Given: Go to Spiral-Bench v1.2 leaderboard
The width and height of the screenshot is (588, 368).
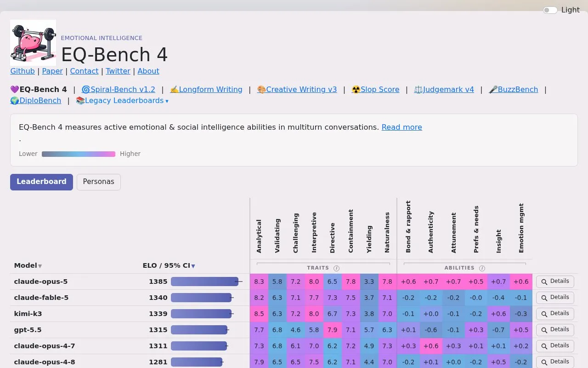Looking at the screenshot, I should [119, 90].
